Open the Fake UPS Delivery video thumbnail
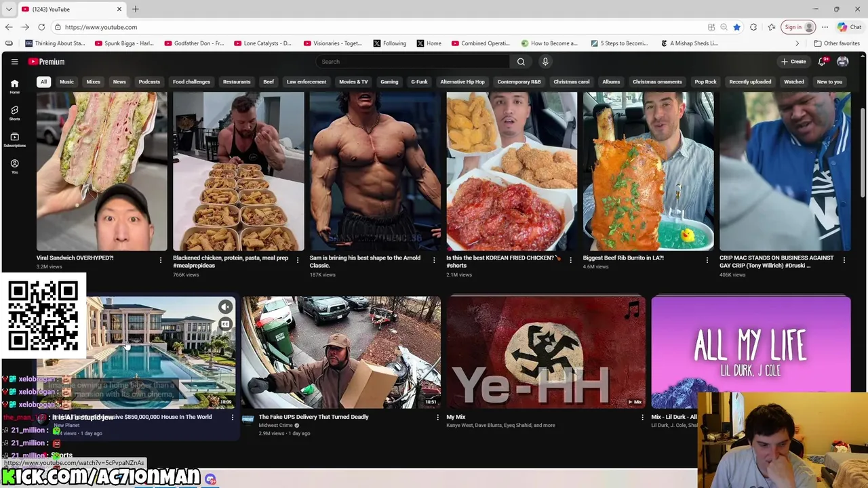 coord(341,352)
